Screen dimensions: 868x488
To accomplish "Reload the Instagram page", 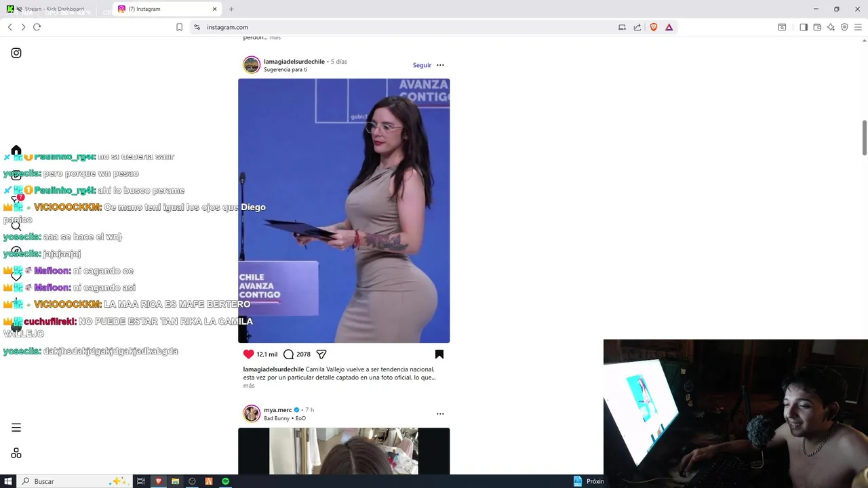I will [x=37, y=27].
